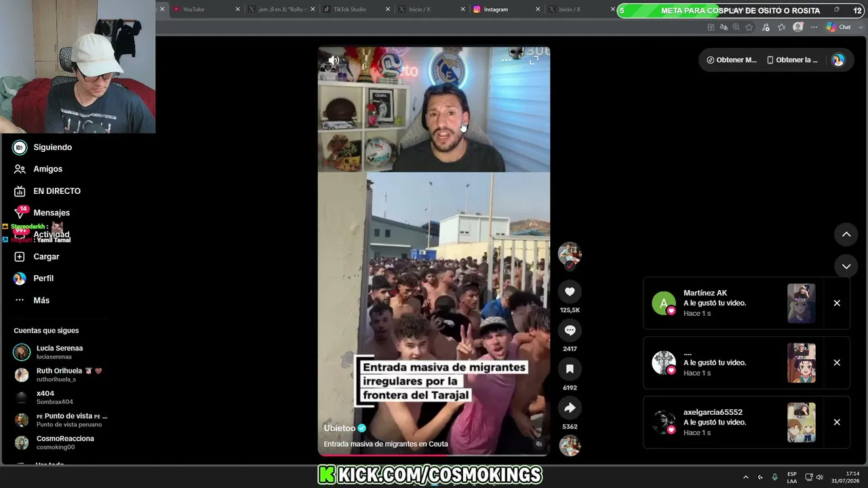868x488 pixels.
Task: Click the 'Obtener la ...' app button
Action: [x=792, y=60]
